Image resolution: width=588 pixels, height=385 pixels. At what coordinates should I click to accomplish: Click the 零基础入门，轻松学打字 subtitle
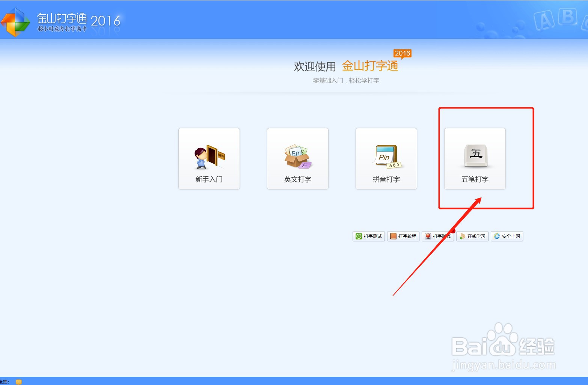346,80
